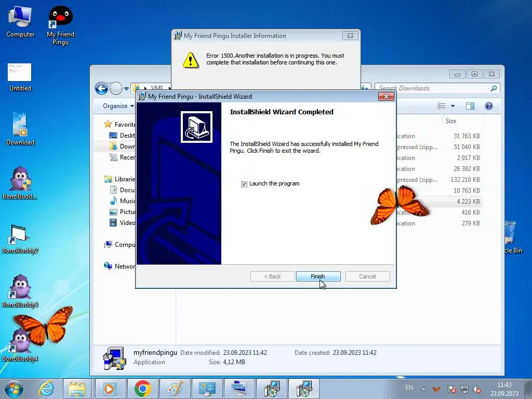Click the EN language indicator in tray
The height and width of the screenshot is (399, 532).
[409, 388]
